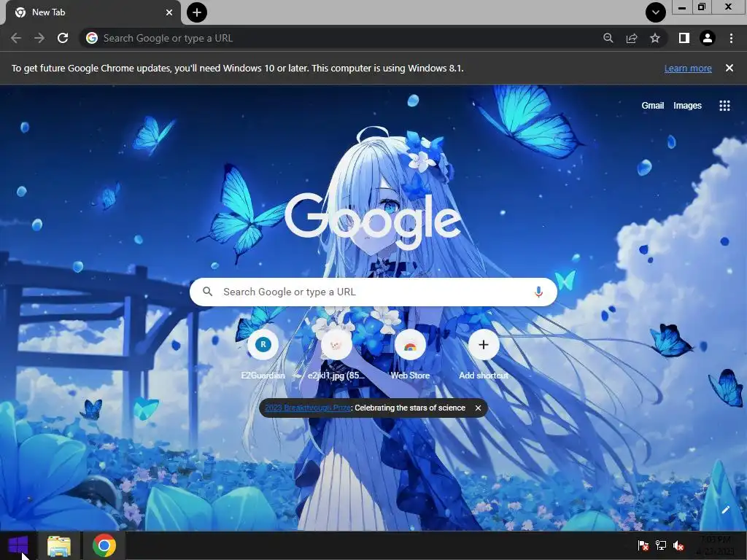The height and width of the screenshot is (560, 747).
Task: Open File Explorer from taskbar
Action: [59, 545]
